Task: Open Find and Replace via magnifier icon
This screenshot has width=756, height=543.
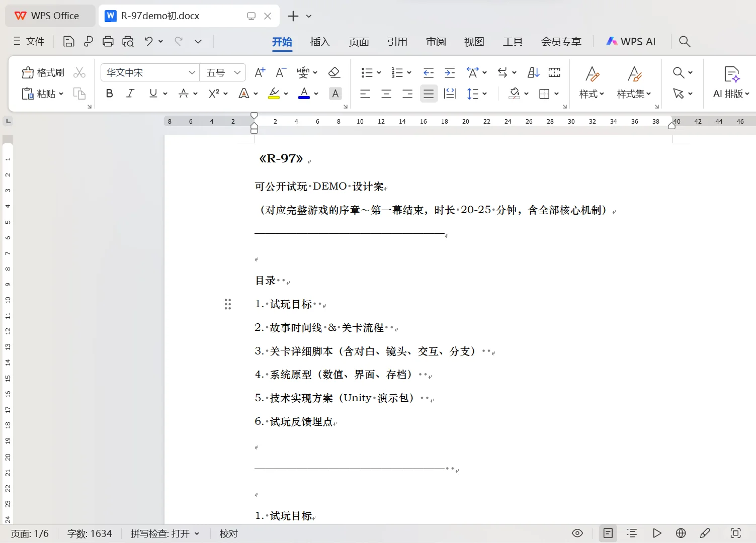Action: pyautogui.click(x=678, y=72)
